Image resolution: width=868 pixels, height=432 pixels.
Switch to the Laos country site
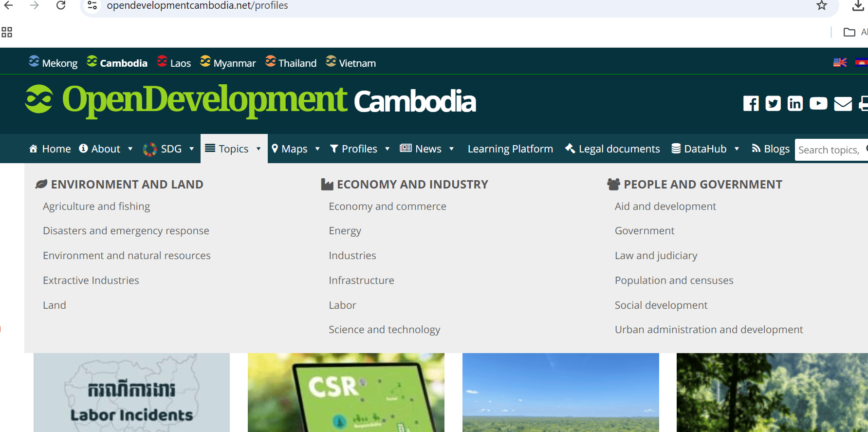174,63
